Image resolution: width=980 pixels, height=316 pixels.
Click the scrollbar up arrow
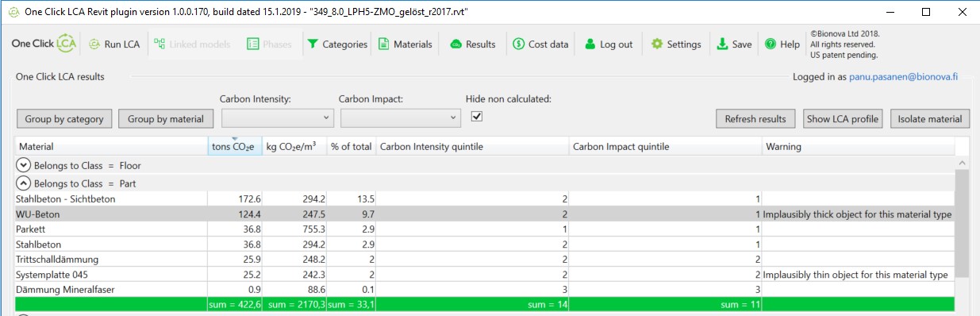(x=961, y=162)
